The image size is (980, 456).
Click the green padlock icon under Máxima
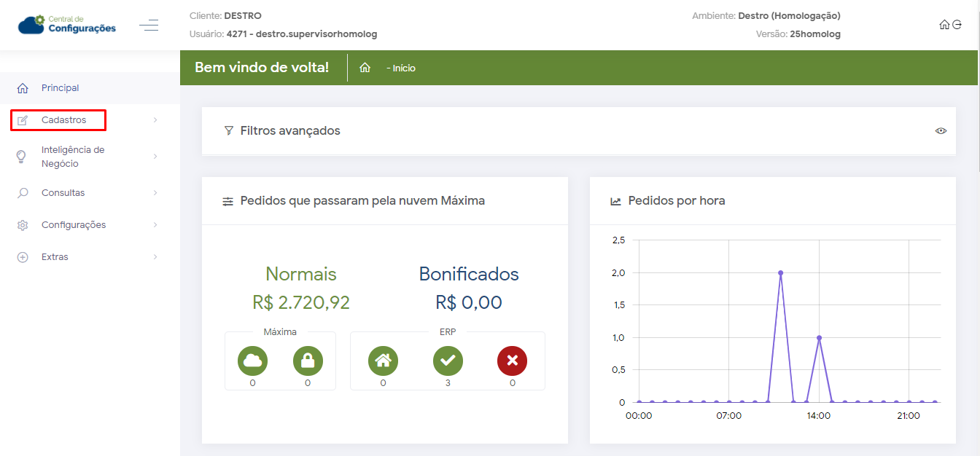pyautogui.click(x=308, y=361)
